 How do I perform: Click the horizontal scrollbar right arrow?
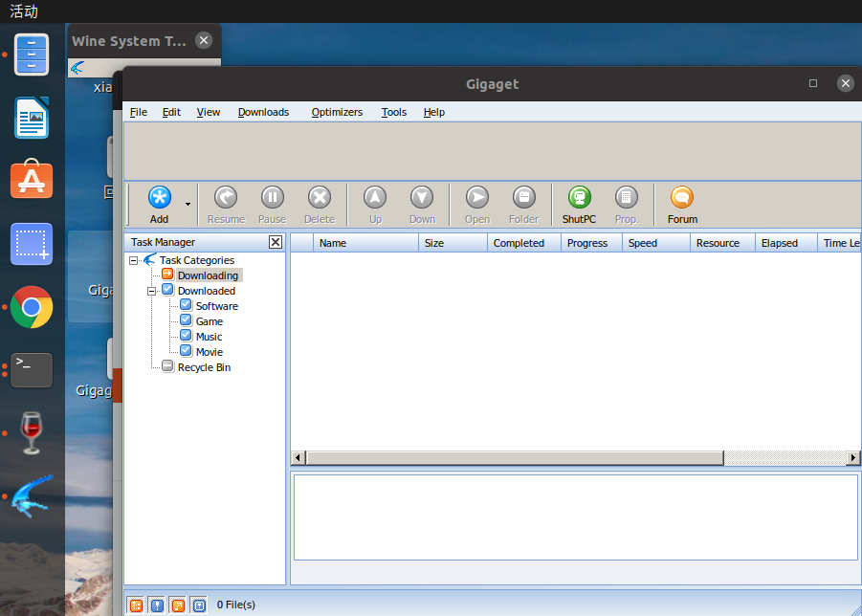[x=853, y=457]
